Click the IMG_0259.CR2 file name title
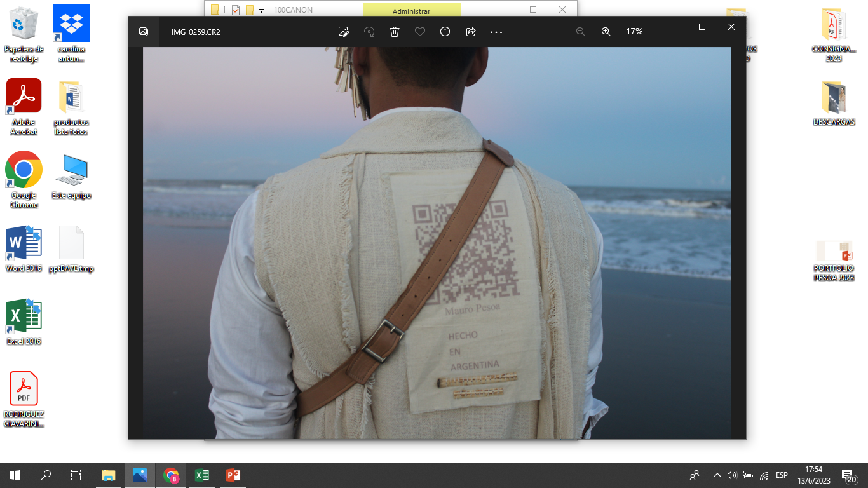The height and width of the screenshot is (488, 868). 196,32
